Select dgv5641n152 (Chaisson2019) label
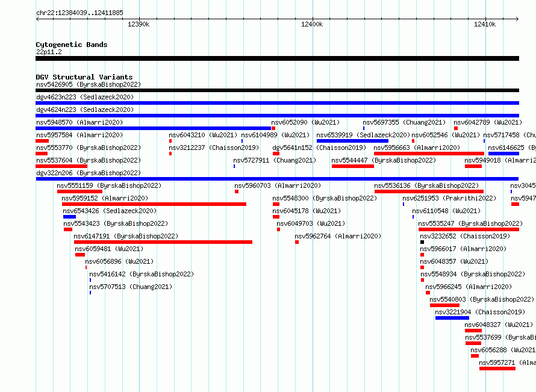The image size is (536, 392). click(x=319, y=148)
